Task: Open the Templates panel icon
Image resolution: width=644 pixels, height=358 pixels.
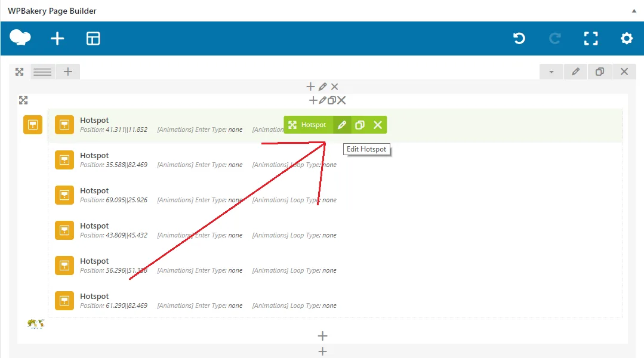Action: point(93,39)
